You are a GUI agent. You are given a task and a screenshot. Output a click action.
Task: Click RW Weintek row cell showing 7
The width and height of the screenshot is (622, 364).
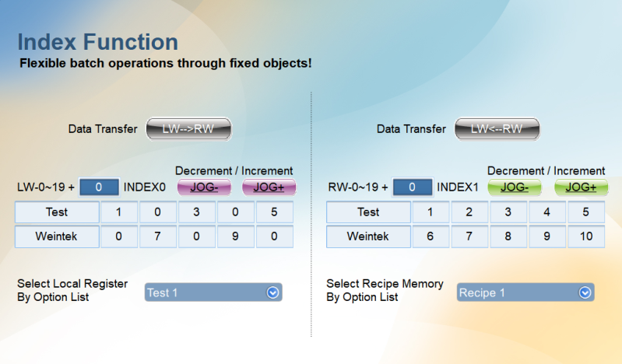(x=469, y=236)
